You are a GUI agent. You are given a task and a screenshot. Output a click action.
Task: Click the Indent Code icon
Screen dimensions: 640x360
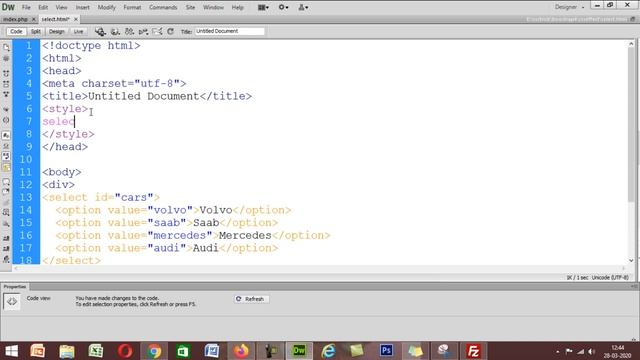6,238
